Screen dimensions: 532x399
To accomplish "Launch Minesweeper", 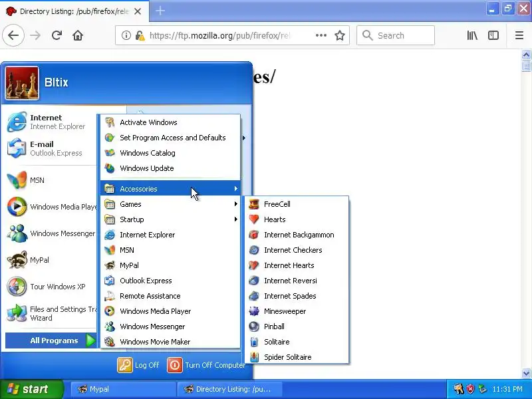I will 297,311.
